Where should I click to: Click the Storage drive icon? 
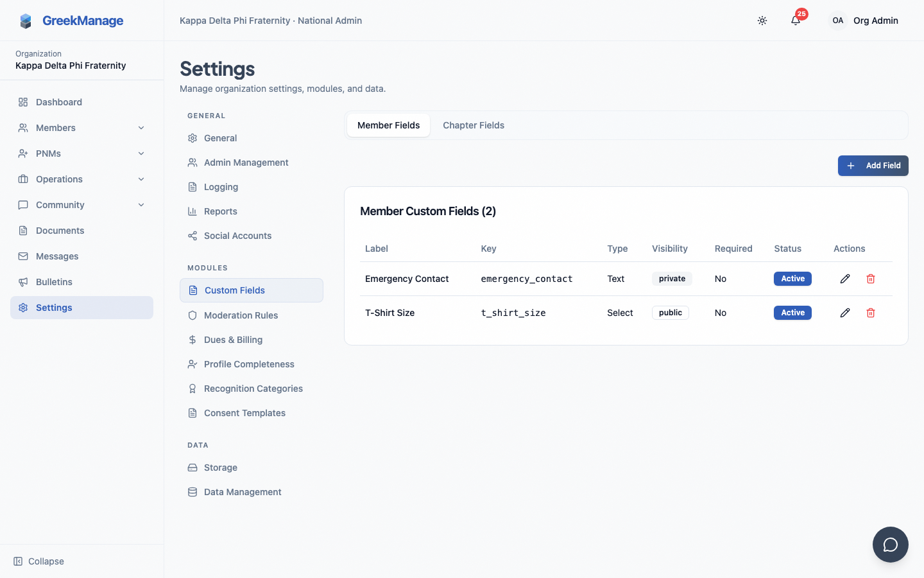coord(193,468)
